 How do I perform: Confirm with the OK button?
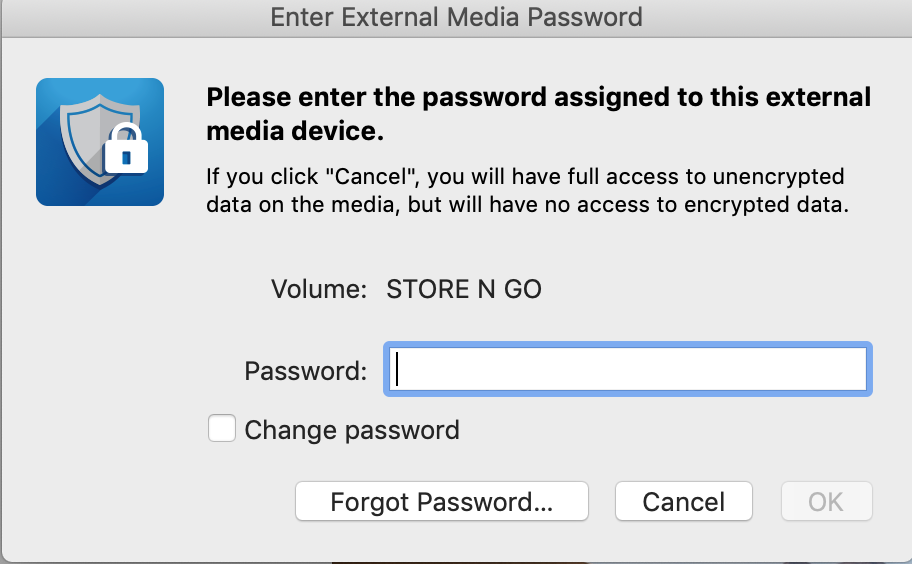tap(826, 502)
